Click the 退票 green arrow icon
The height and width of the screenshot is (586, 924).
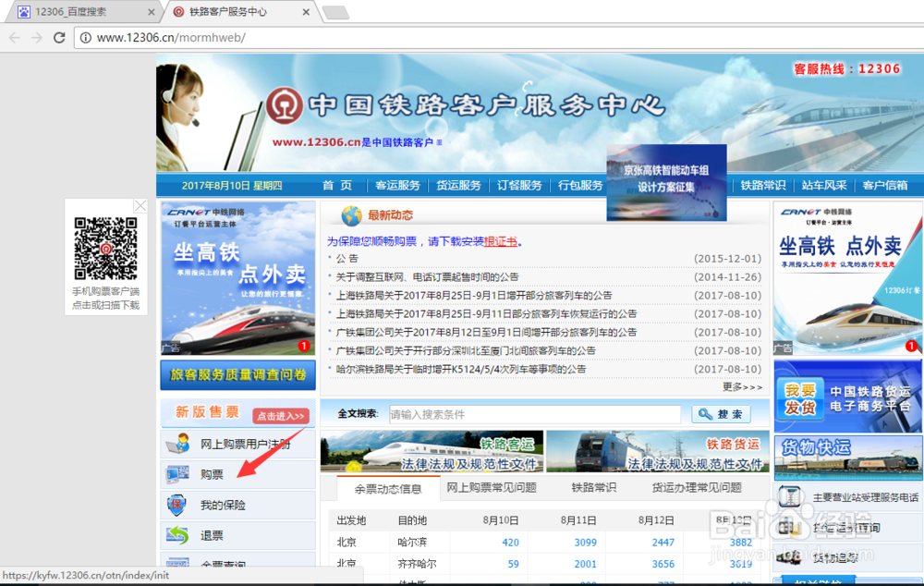coord(177,535)
